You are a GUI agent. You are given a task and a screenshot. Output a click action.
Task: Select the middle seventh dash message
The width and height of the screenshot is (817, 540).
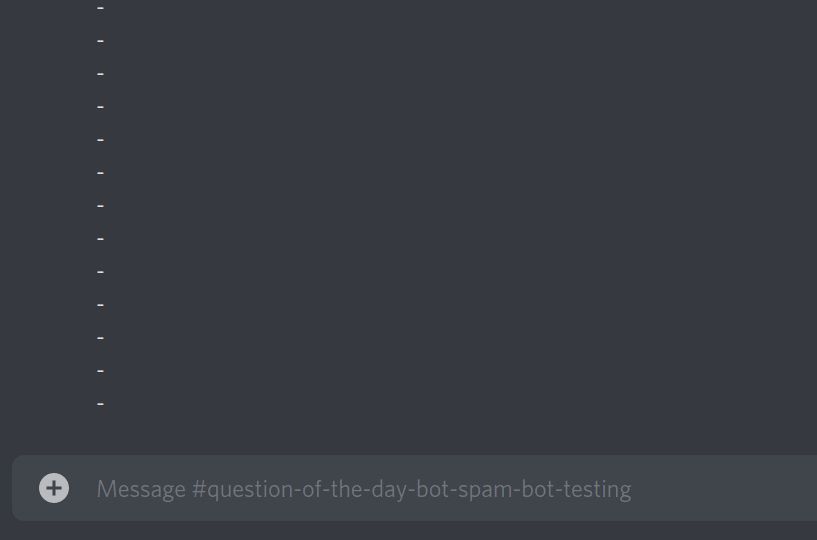click(x=101, y=206)
